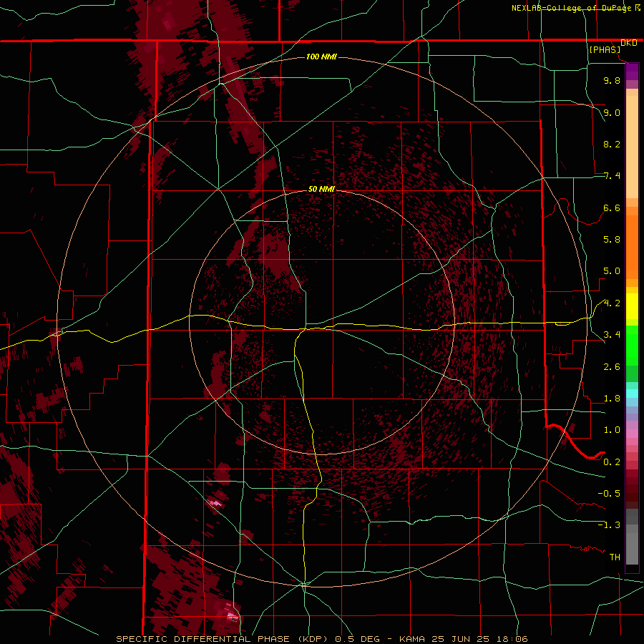Click the [PHAS] legend header
644x644 pixels.
(x=605, y=50)
